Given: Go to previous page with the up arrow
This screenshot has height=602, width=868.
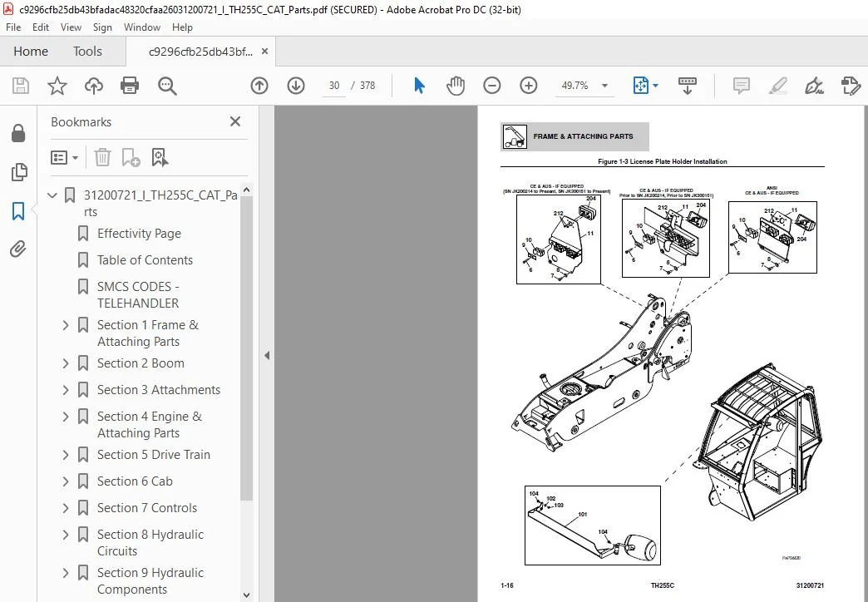Looking at the screenshot, I should pos(259,86).
